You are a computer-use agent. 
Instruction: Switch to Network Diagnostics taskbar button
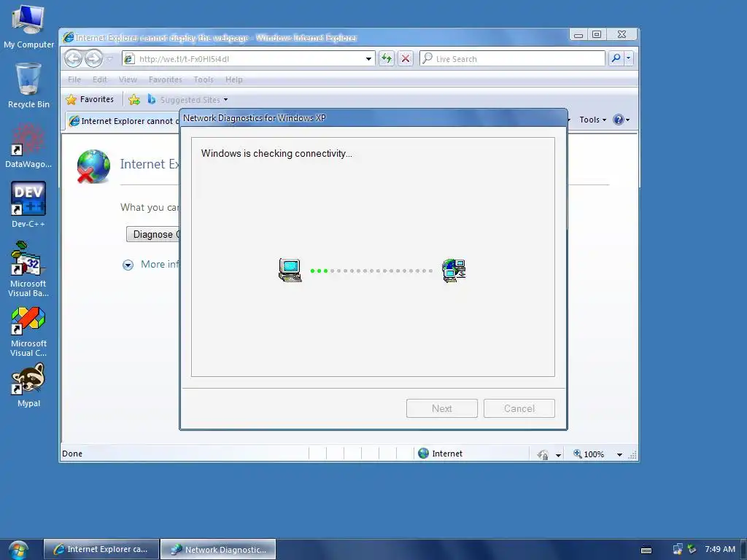[x=218, y=550]
